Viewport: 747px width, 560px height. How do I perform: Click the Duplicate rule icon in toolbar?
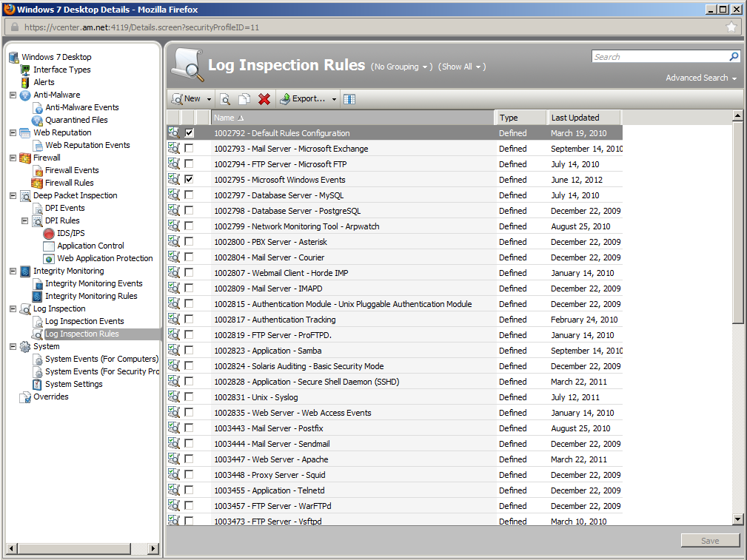click(x=244, y=99)
